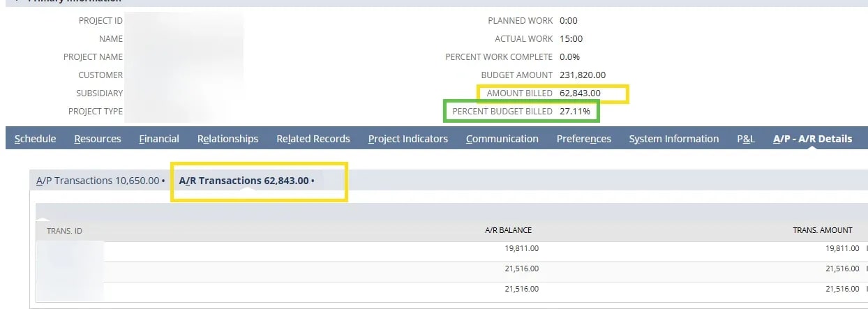Open the Communication tab
This screenshot has height=325, width=868.
[502, 139]
